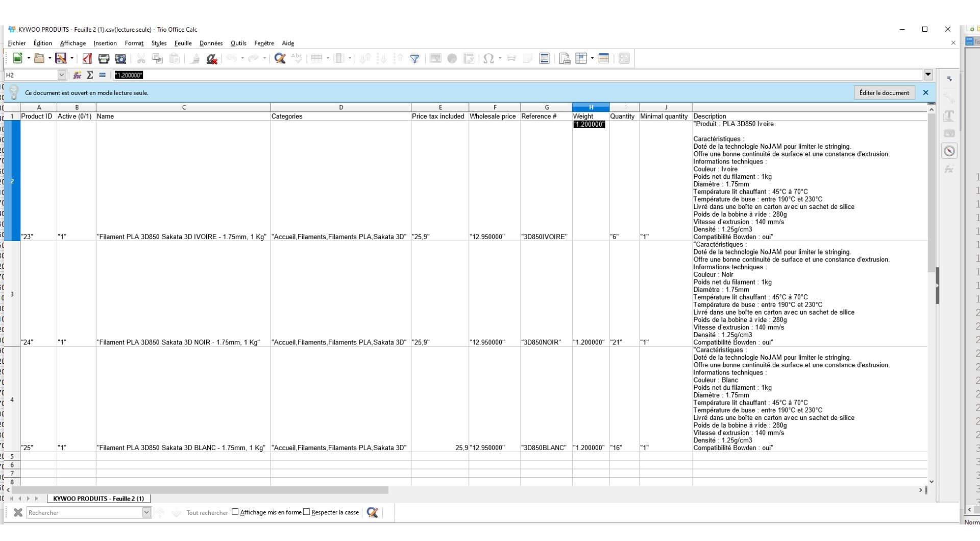Open Print Preview from the toolbar
Viewport: 980px width, 541px height.
tap(120, 59)
